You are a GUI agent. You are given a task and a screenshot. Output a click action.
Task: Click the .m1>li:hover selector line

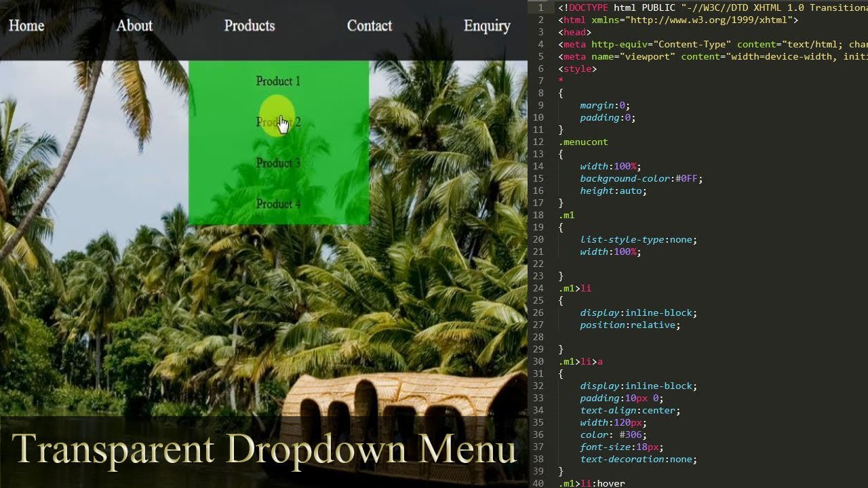pos(591,483)
